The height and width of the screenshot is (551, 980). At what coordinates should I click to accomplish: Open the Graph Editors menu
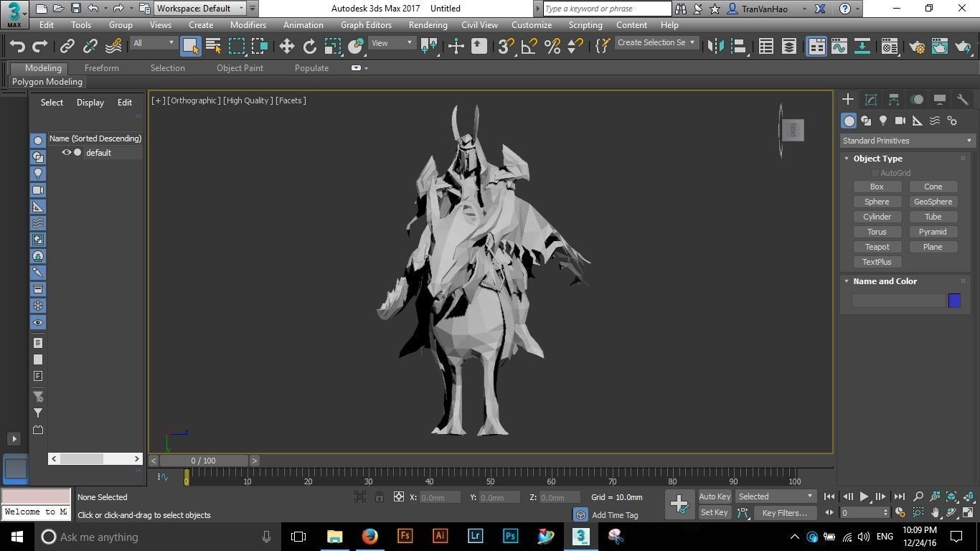tap(366, 24)
